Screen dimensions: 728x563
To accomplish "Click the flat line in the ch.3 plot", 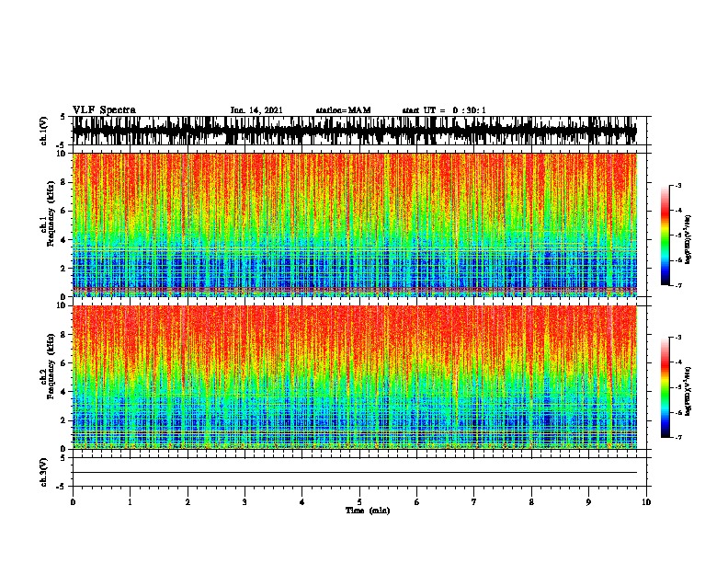I will pyautogui.click(x=355, y=473).
